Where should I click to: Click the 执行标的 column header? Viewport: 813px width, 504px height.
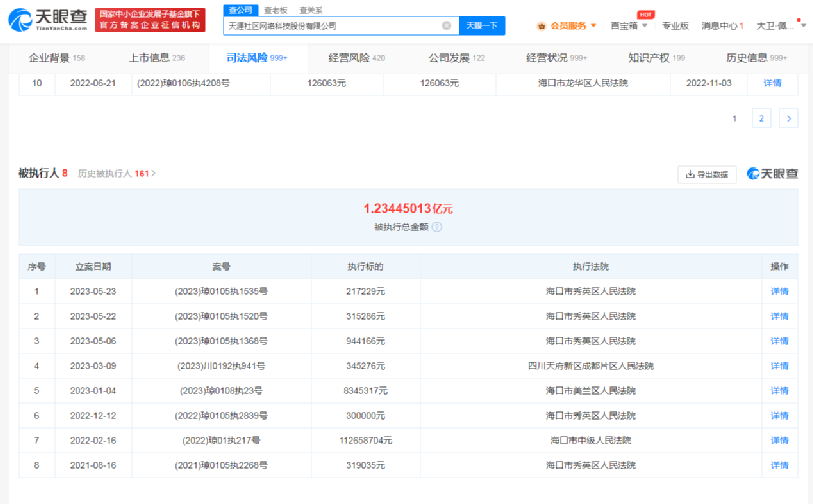pyautogui.click(x=366, y=267)
